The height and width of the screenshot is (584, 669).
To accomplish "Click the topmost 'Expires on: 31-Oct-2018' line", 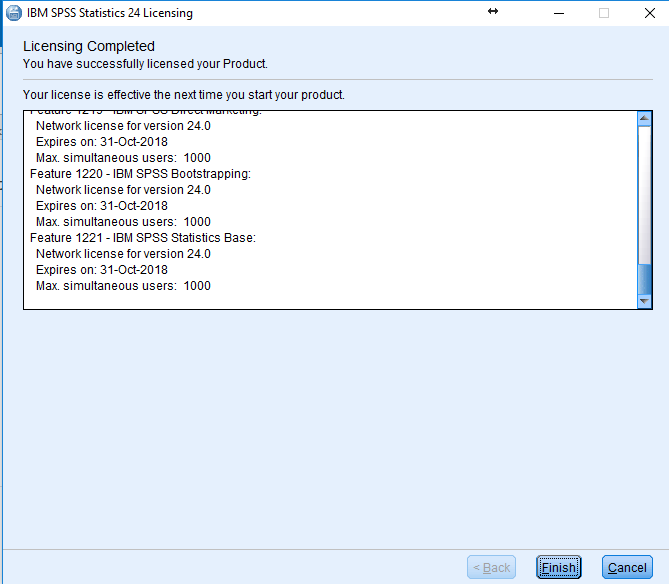I will (102, 142).
